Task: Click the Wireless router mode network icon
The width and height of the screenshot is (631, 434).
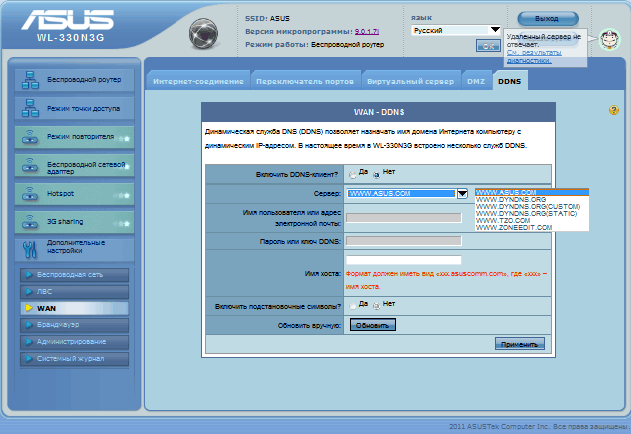Action: click(x=30, y=80)
